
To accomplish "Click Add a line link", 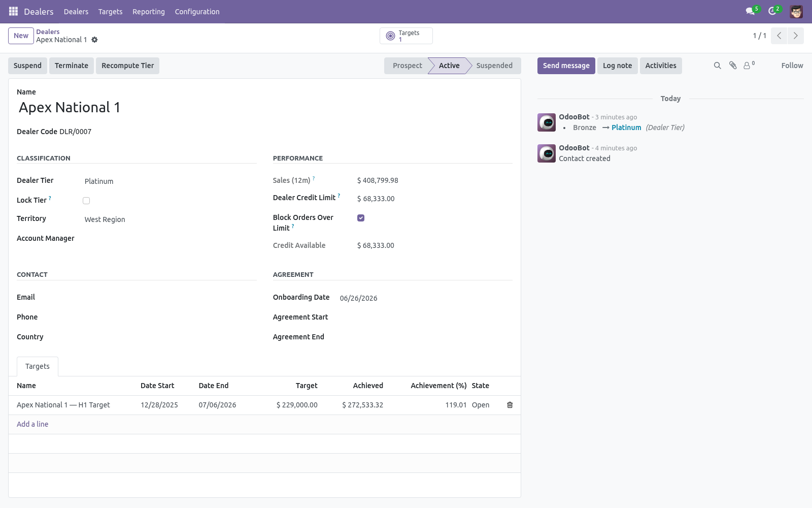I will 32,424.
